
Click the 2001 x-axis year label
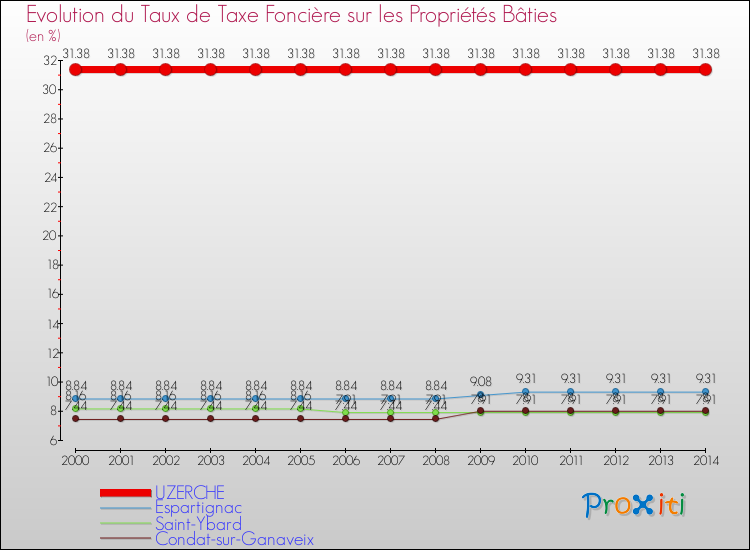tap(121, 461)
